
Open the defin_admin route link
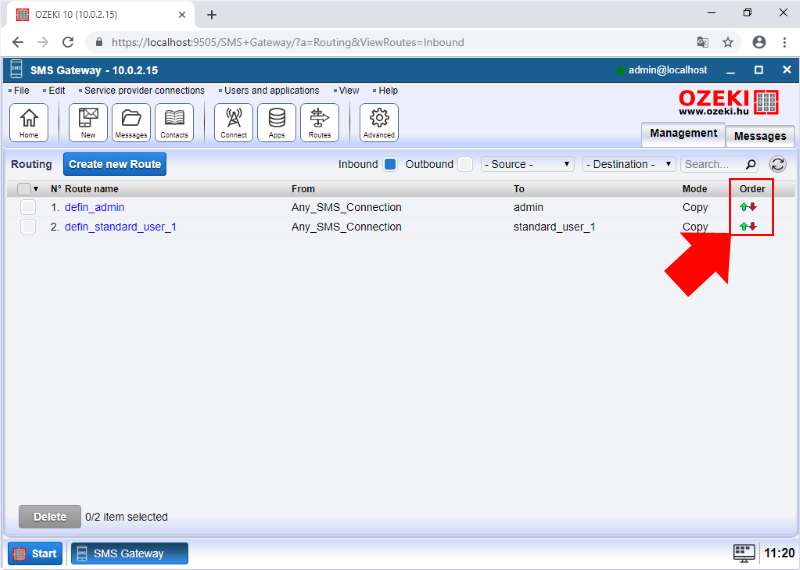click(94, 207)
